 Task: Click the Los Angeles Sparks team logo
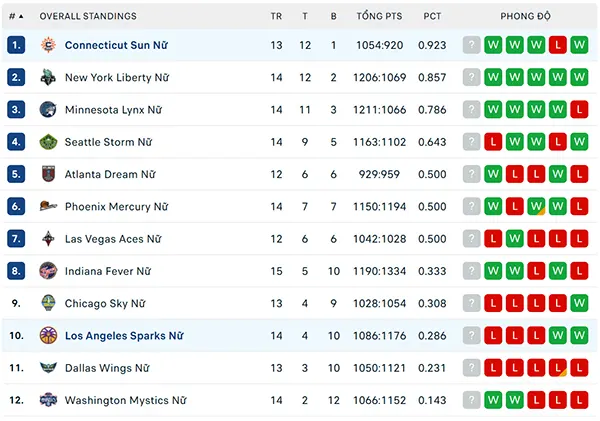tap(48, 336)
